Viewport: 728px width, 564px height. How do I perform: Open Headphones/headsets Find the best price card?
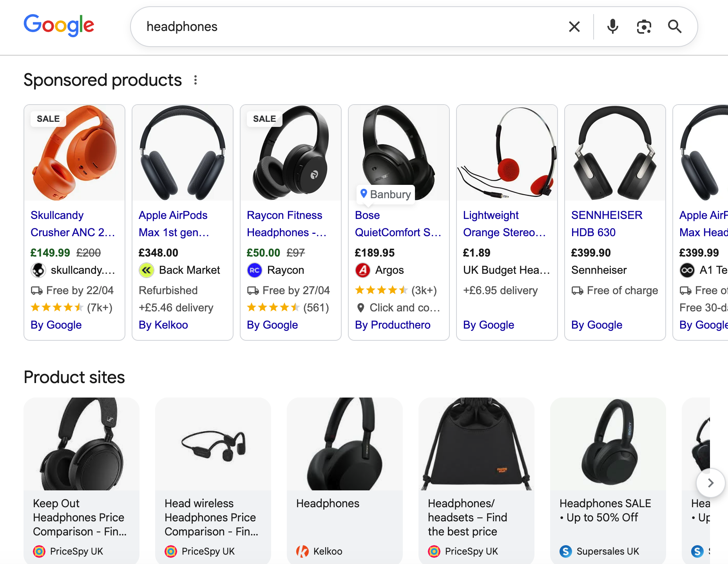476,481
